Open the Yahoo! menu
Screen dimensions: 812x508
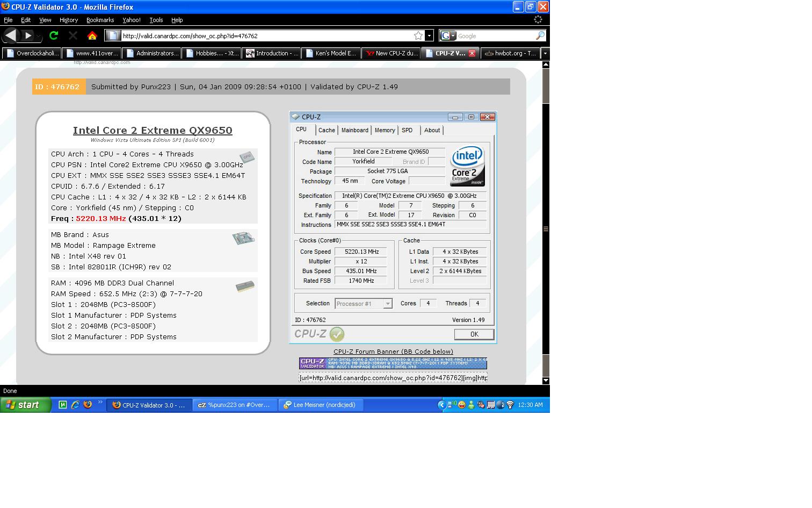coord(132,20)
